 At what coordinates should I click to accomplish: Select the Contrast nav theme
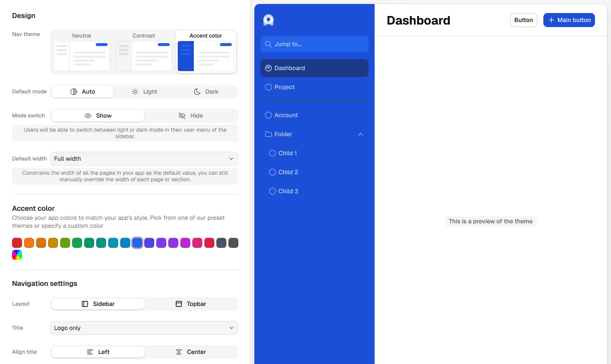pos(144,52)
